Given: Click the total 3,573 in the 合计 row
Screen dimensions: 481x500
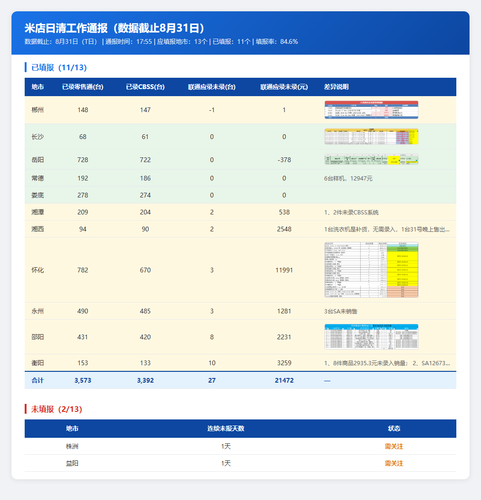Looking at the screenshot, I should tap(83, 380).
